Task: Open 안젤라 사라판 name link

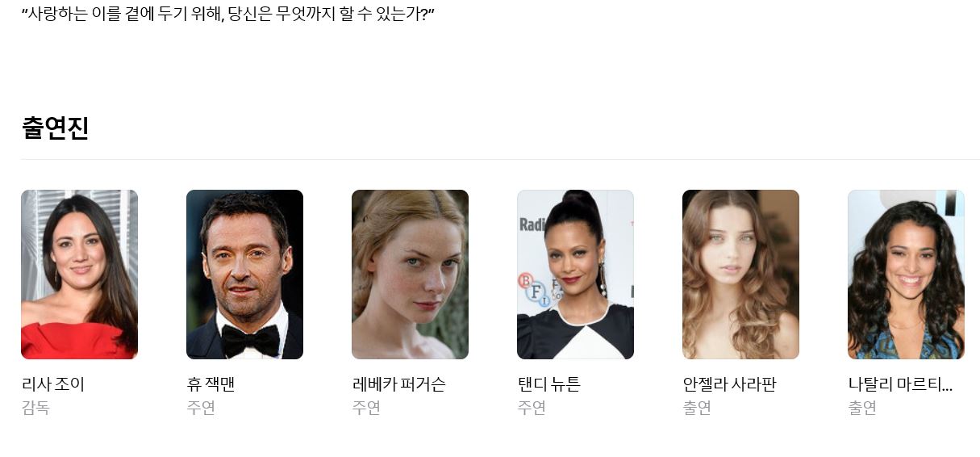Action: tap(729, 384)
